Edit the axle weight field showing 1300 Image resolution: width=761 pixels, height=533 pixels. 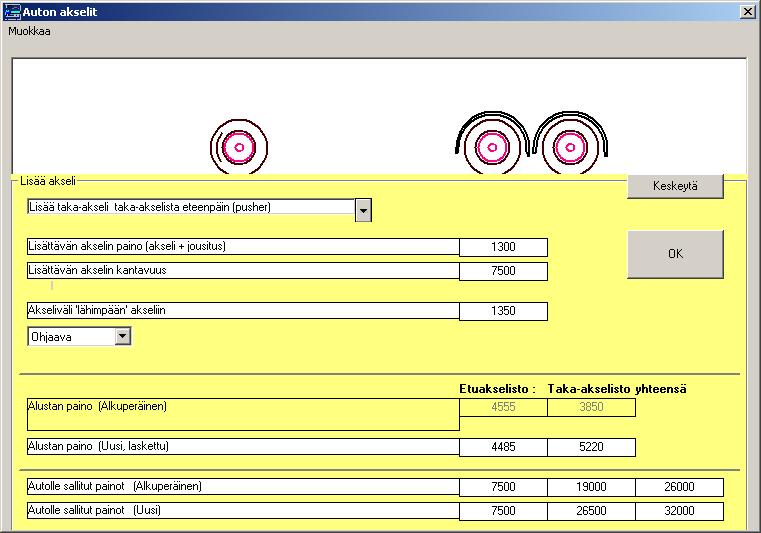point(503,247)
